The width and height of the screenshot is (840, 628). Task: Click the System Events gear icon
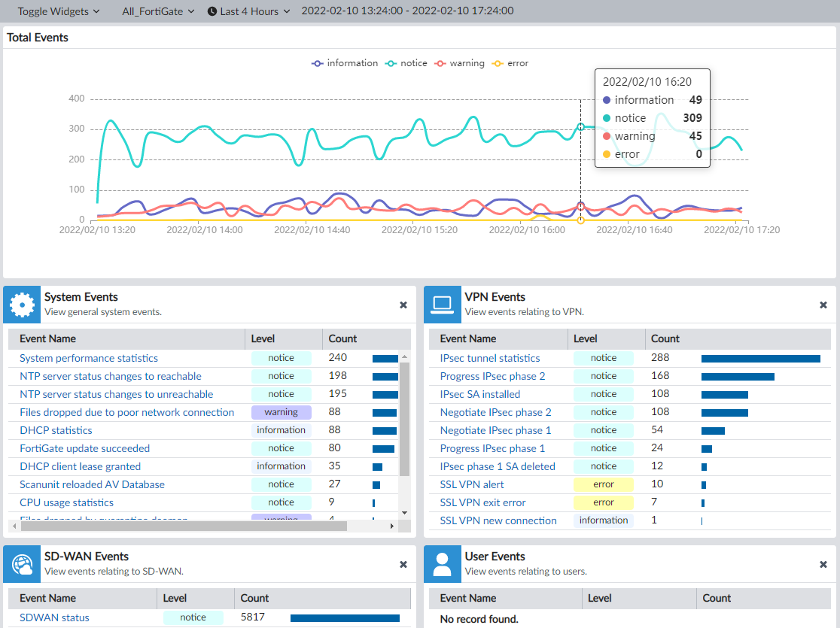coord(22,305)
